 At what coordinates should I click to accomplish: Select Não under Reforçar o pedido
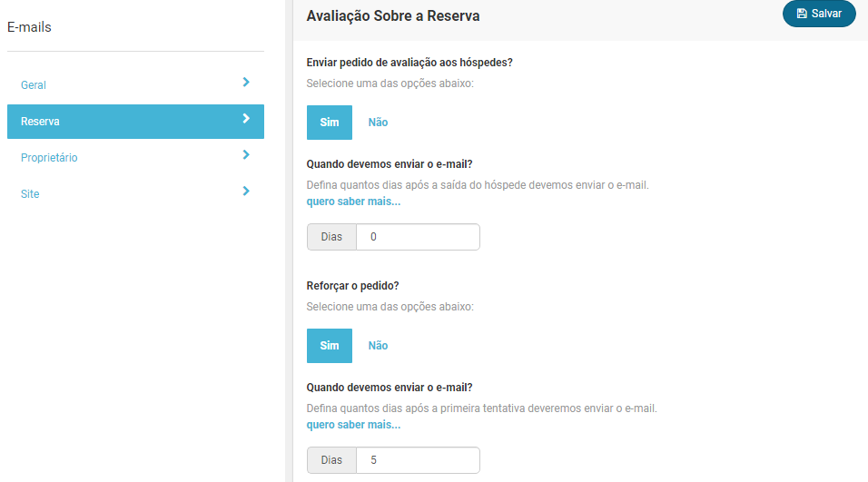(378, 346)
